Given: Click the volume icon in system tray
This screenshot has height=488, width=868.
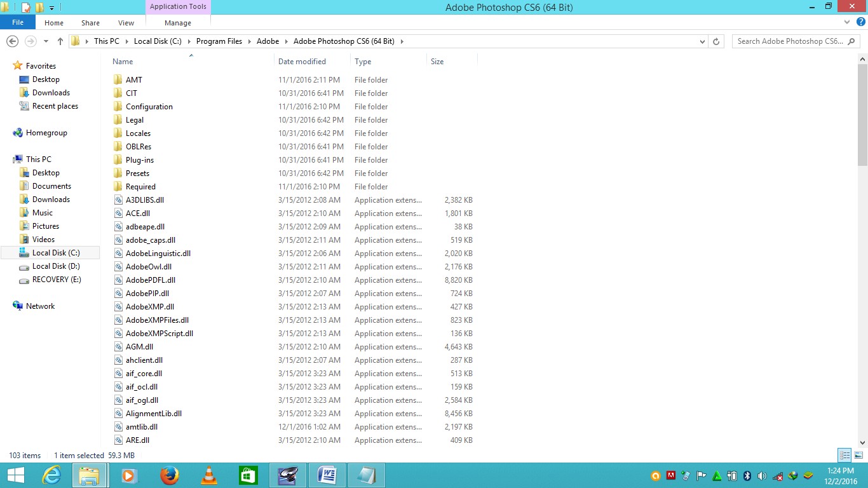Looking at the screenshot, I should click(x=762, y=475).
